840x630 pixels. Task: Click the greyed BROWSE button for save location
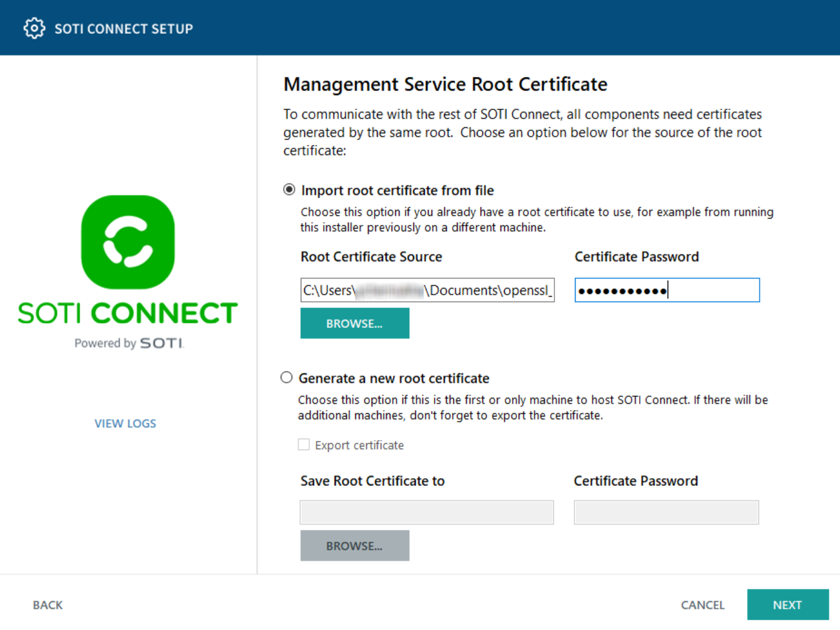point(355,545)
